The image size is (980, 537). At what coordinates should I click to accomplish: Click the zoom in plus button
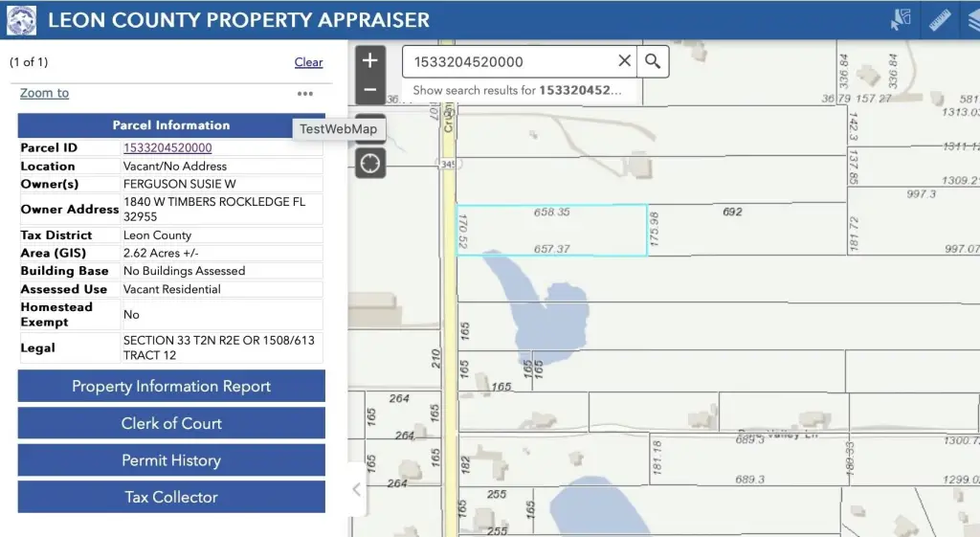tap(370, 60)
